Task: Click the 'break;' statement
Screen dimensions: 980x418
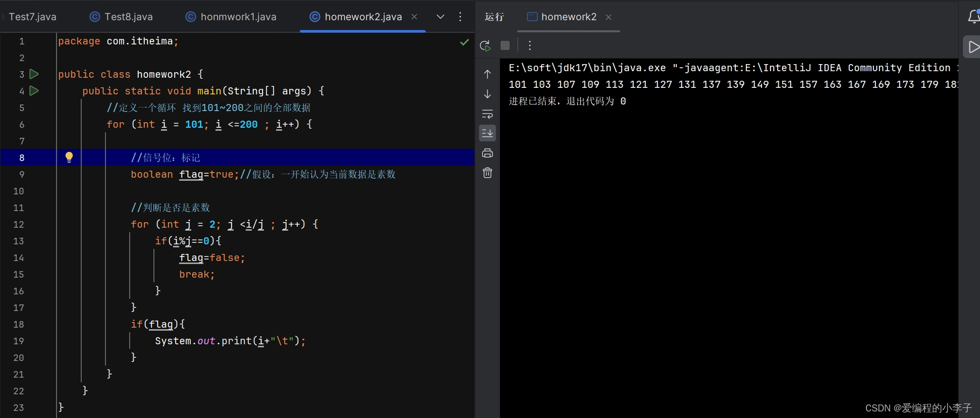Action: (x=197, y=274)
